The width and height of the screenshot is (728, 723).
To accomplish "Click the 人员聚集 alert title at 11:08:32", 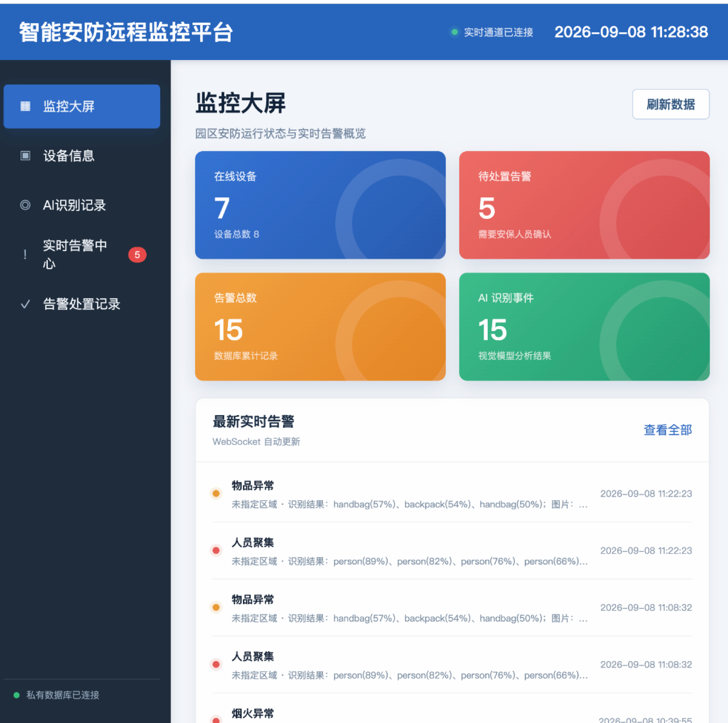I will pyautogui.click(x=253, y=656).
